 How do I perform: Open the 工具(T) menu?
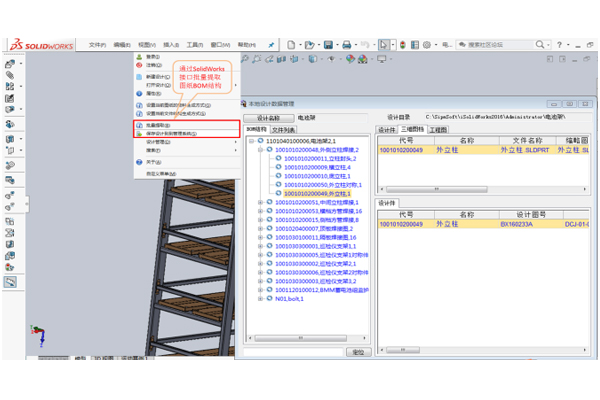coord(195,45)
